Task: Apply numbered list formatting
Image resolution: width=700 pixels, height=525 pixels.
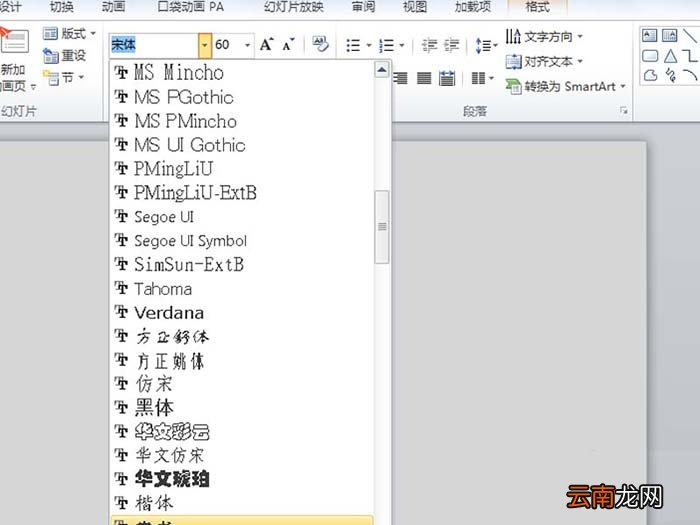Action: [x=386, y=45]
